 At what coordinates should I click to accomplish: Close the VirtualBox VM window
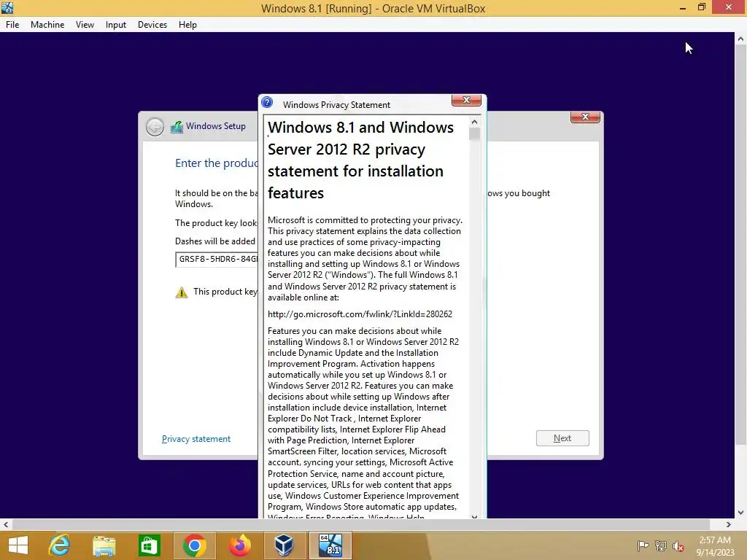pyautogui.click(x=729, y=7)
